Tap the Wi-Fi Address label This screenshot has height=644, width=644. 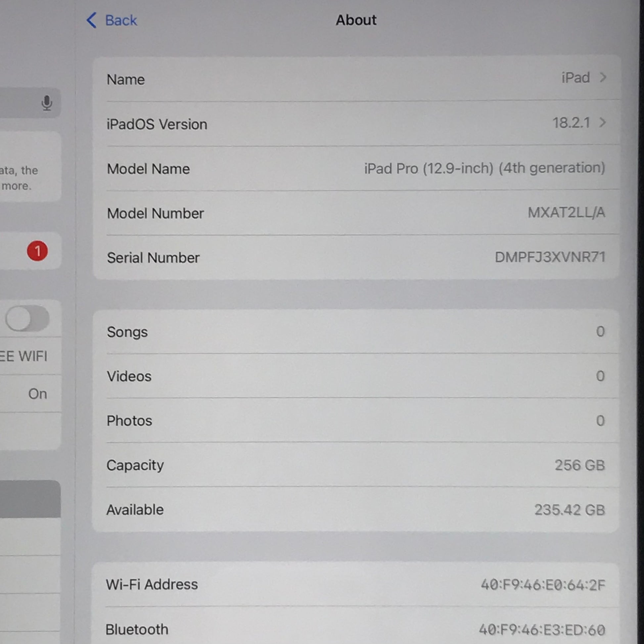pos(152,584)
